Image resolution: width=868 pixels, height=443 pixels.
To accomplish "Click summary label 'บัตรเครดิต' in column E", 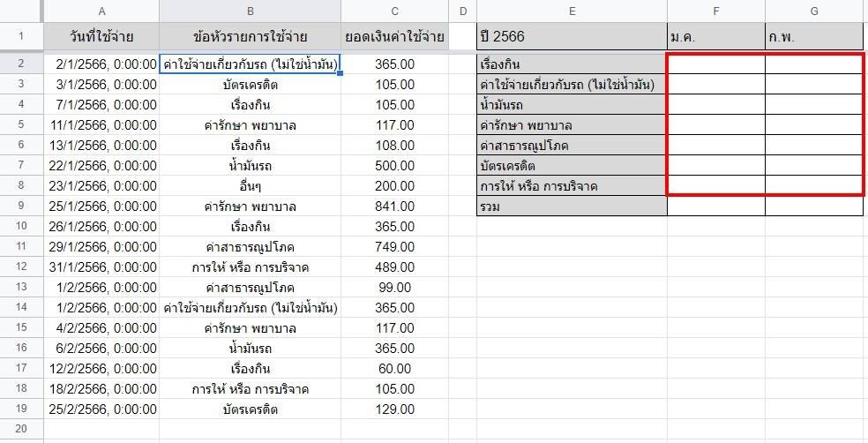I will [572, 166].
